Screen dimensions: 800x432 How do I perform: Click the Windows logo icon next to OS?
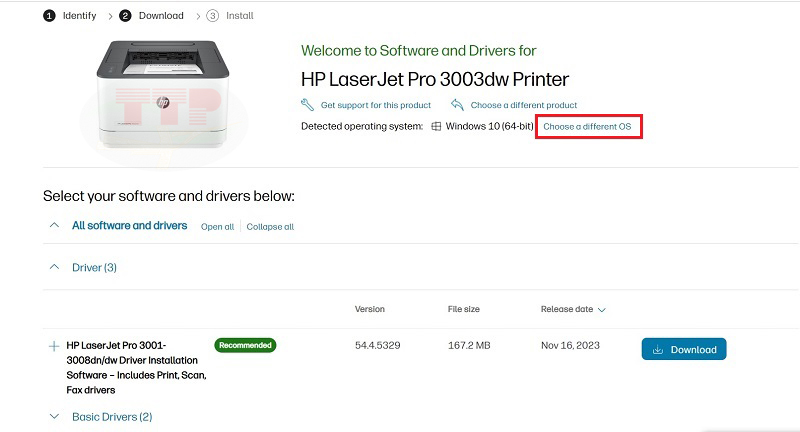436,126
